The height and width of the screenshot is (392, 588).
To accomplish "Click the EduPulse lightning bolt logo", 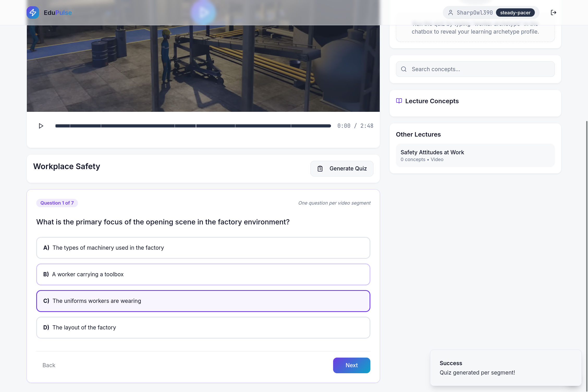I will 33,13.
